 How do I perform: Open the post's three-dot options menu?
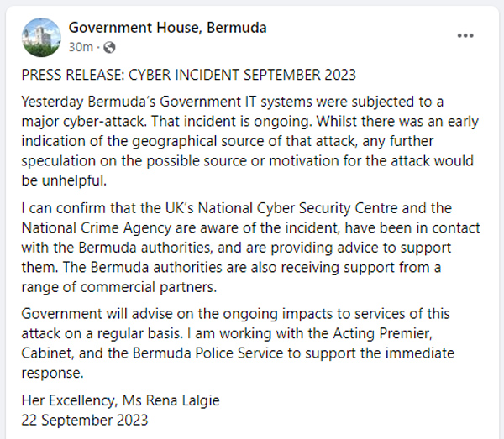[x=465, y=35]
